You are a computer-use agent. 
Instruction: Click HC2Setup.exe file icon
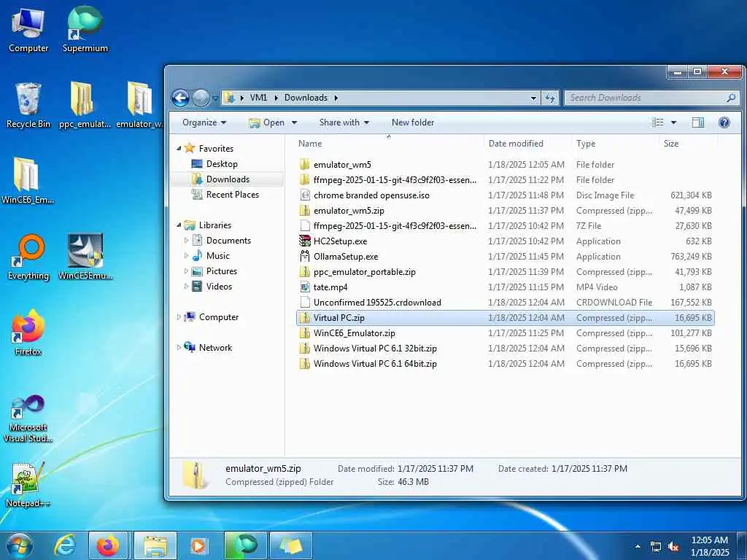click(305, 241)
